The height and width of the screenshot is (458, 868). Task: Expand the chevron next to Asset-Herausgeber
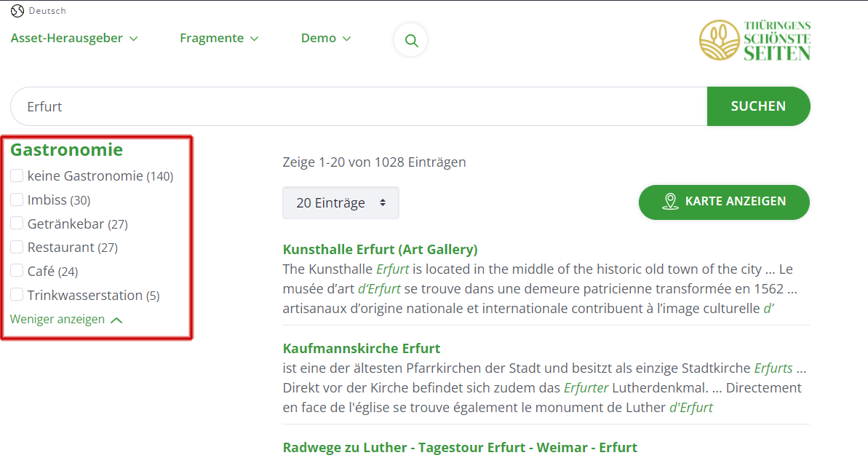133,39
